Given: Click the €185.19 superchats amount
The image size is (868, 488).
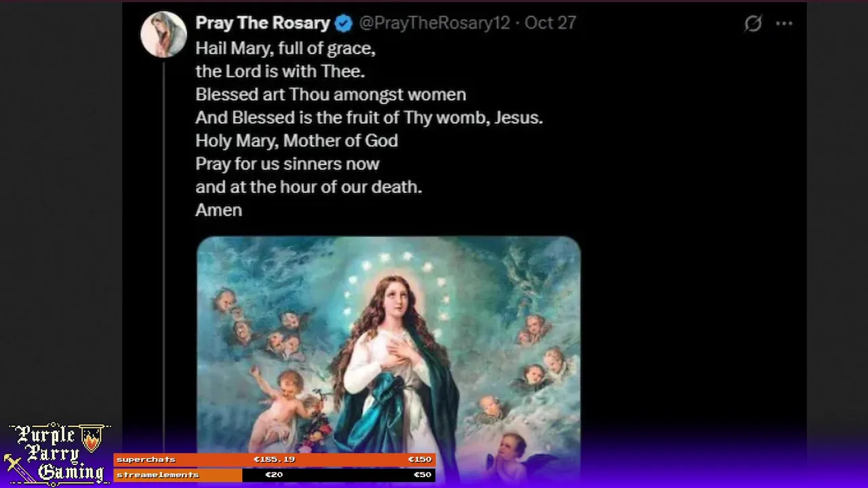Looking at the screenshot, I should (x=274, y=460).
